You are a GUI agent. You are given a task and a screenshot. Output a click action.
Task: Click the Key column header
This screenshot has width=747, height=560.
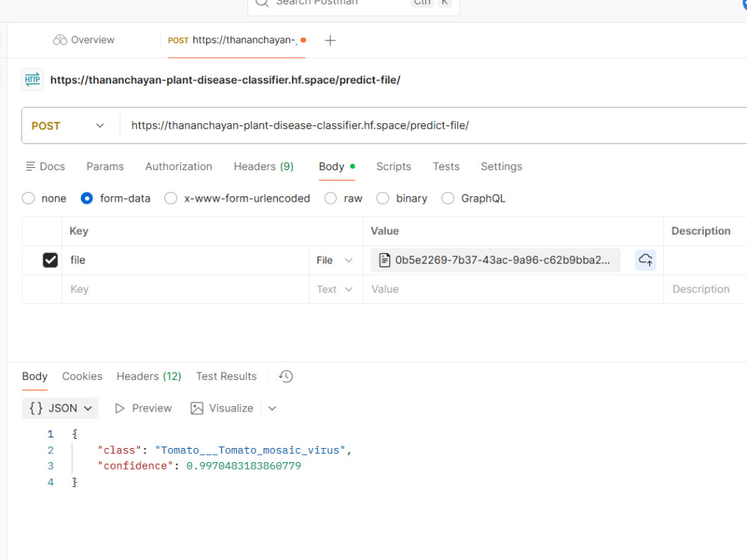pos(78,231)
